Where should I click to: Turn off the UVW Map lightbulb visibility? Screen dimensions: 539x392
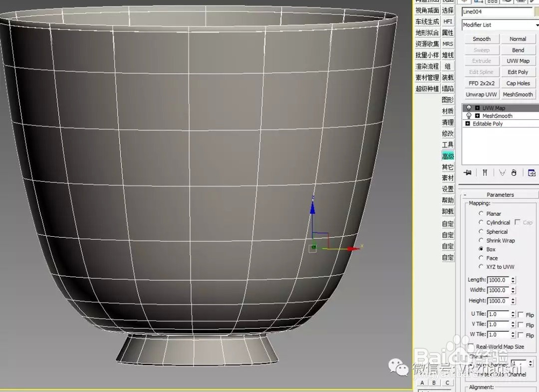468,108
